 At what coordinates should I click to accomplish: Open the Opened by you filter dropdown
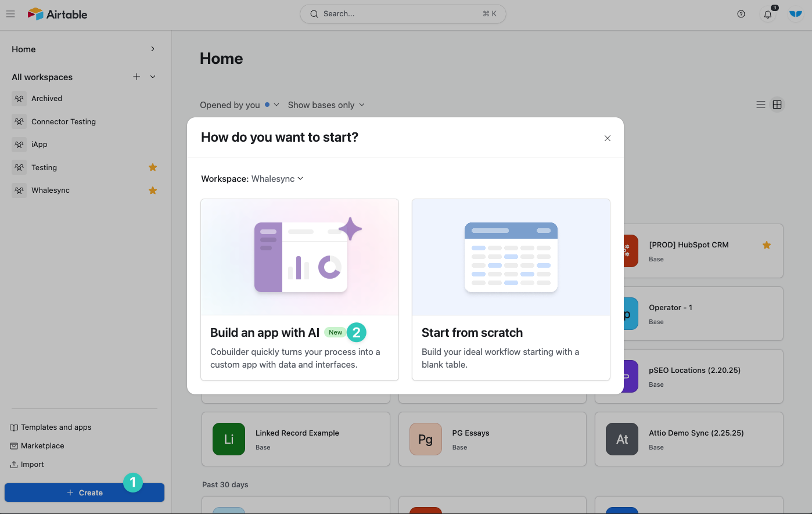(x=239, y=105)
